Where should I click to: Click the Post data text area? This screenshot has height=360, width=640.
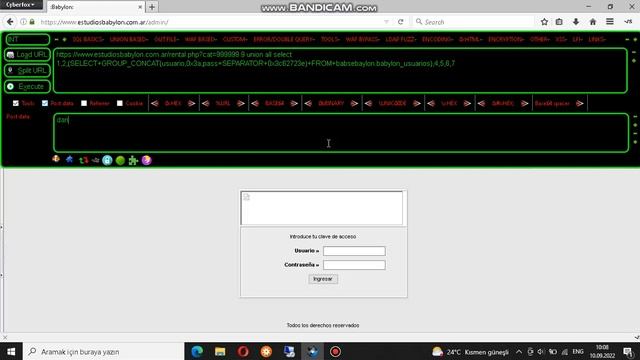click(341, 133)
